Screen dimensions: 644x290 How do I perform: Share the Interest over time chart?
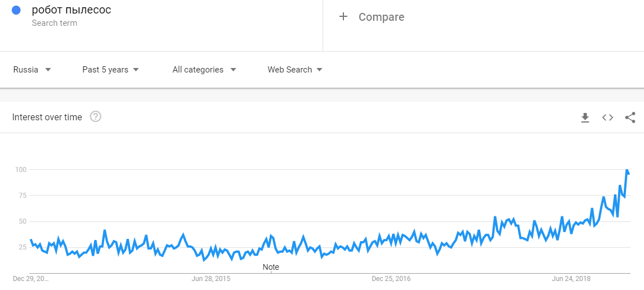coord(630,117)
